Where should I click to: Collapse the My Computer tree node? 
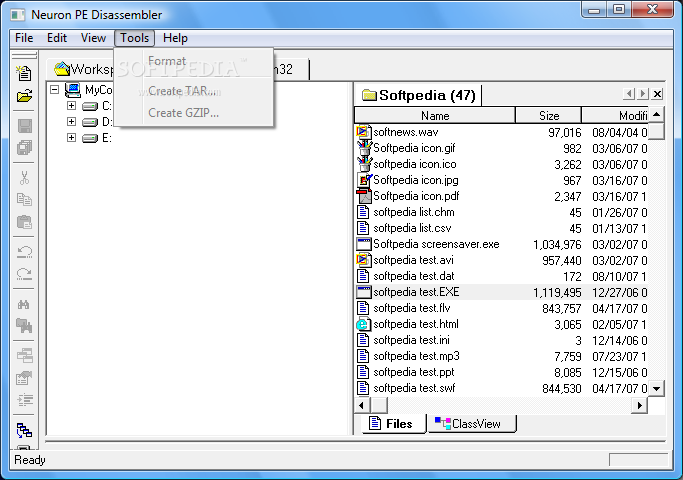[54, 90]
